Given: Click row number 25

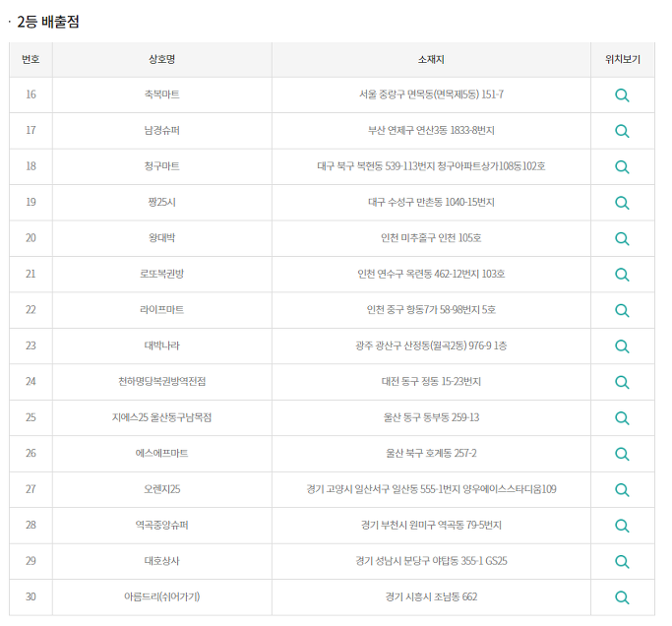Looking at the screenshot, I should (31, 417).
